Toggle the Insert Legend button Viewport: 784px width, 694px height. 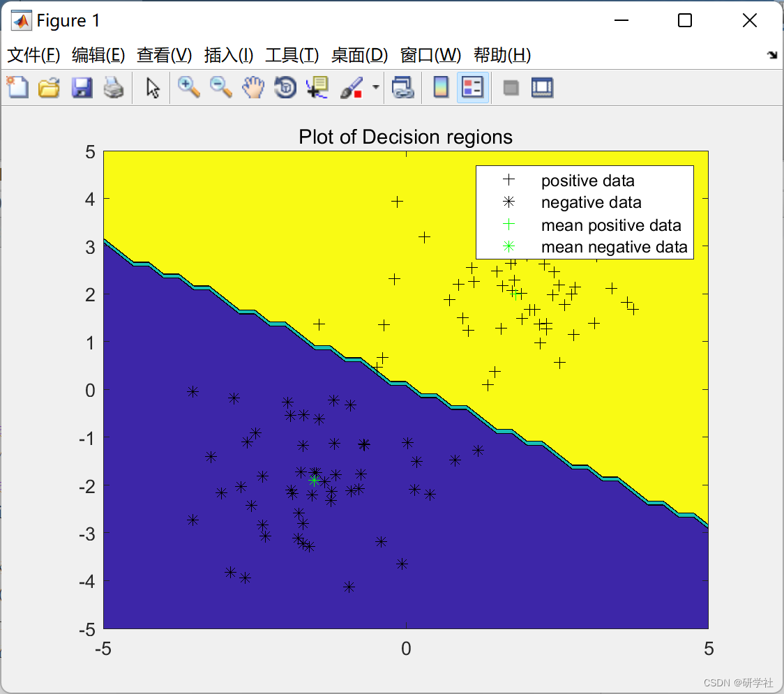coord(472,87)
